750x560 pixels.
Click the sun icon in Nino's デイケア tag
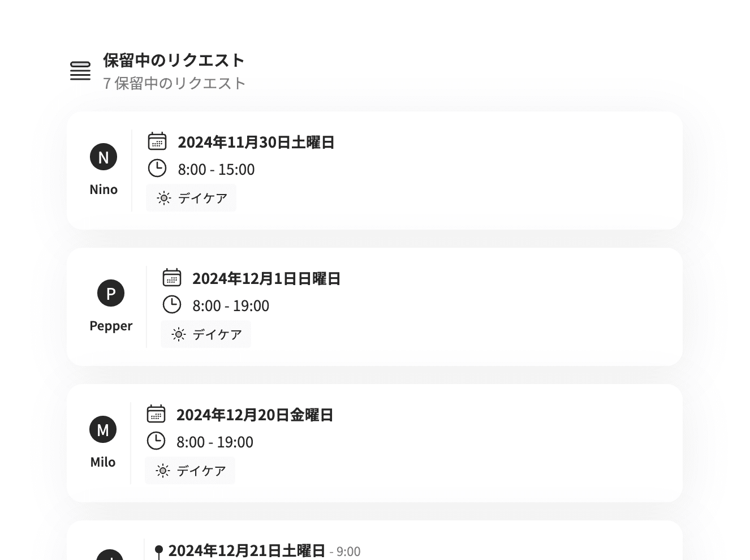pyautogui.click(x=163, y=198)
